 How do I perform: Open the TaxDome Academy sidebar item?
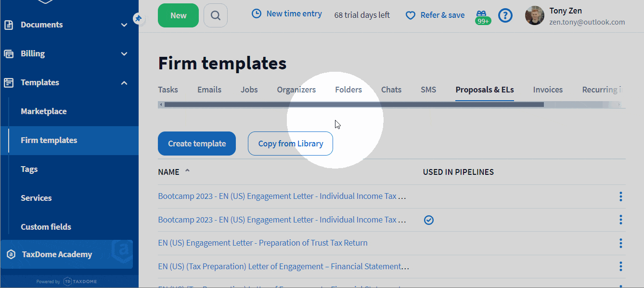(66, 254)
